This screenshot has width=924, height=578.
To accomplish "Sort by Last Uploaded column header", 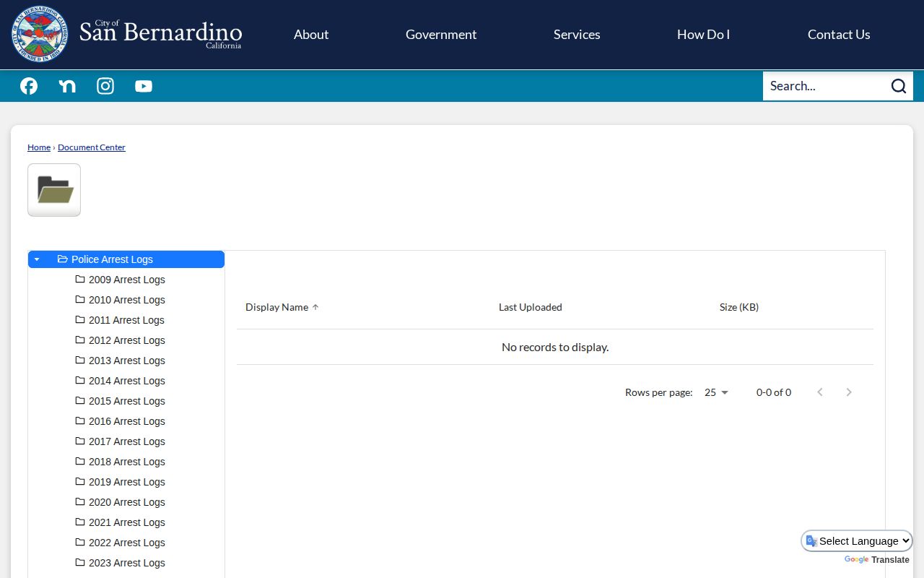I will click(531, 307).
